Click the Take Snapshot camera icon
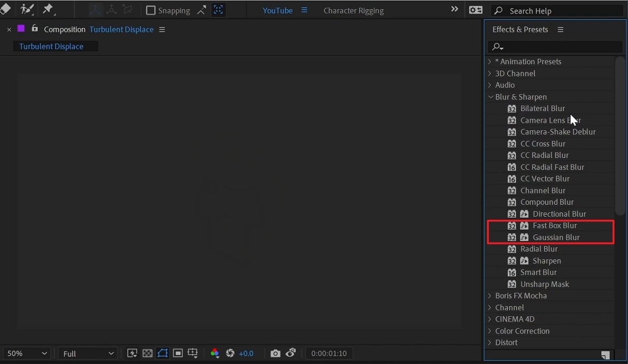Image resolution: width=628 pixels, height=364 pixels. click(275, 353)
